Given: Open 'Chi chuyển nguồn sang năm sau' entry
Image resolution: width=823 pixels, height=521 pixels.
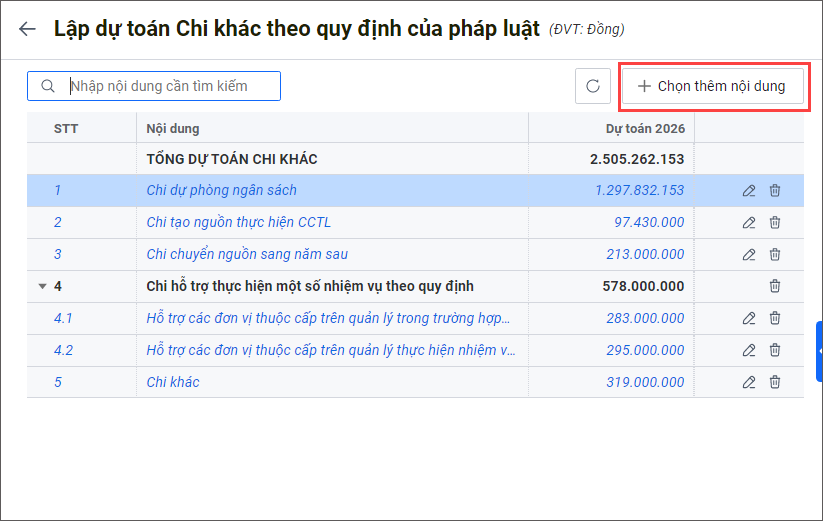Looking at the screenshot, I should tap(247, 254).
